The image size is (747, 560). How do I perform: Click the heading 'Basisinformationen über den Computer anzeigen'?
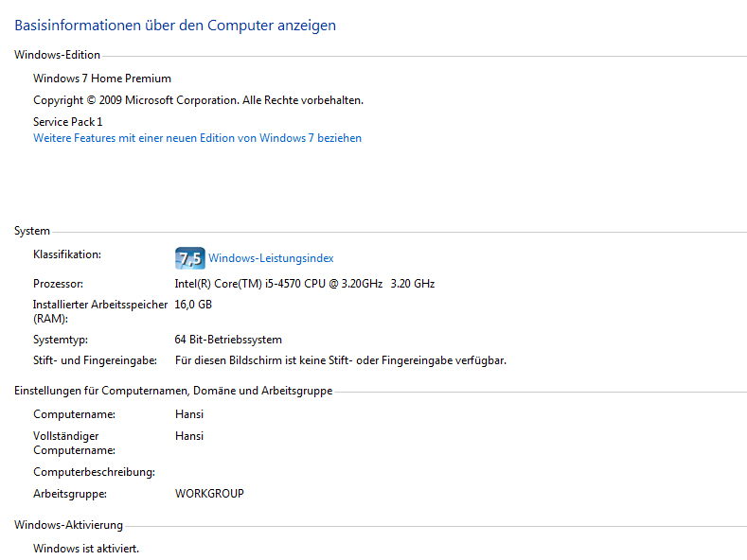[x=175, y=26]
